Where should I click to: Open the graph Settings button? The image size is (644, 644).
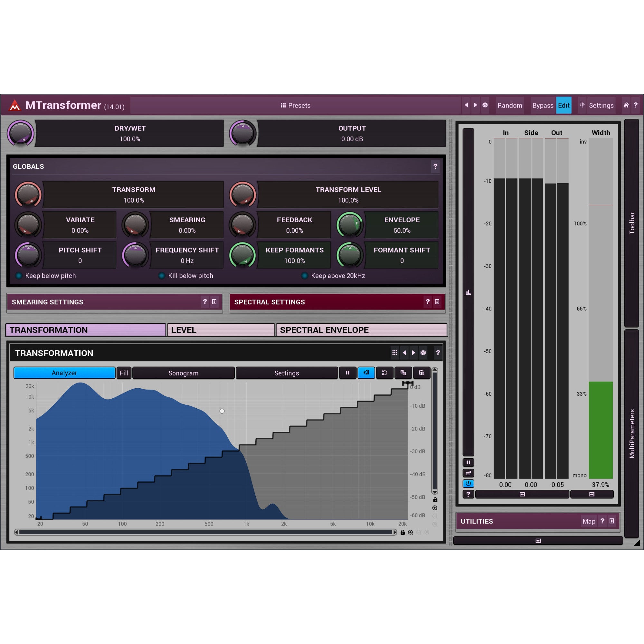[287, 373]
